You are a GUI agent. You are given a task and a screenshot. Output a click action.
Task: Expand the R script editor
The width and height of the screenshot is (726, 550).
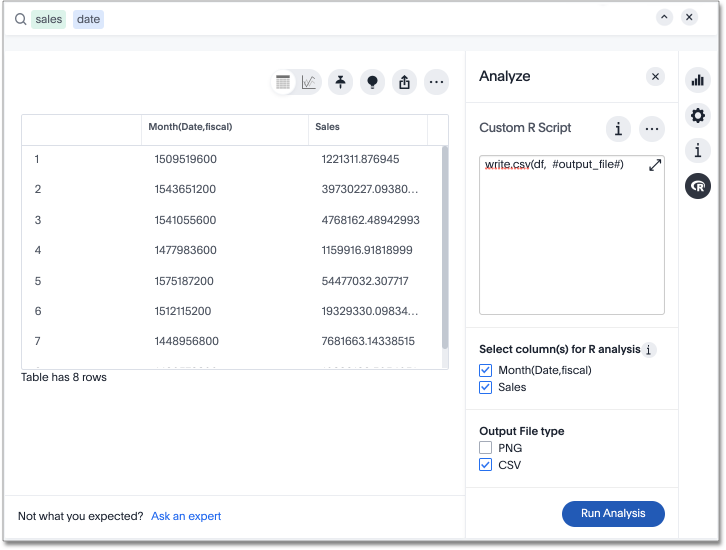click(x=655, y=165)
